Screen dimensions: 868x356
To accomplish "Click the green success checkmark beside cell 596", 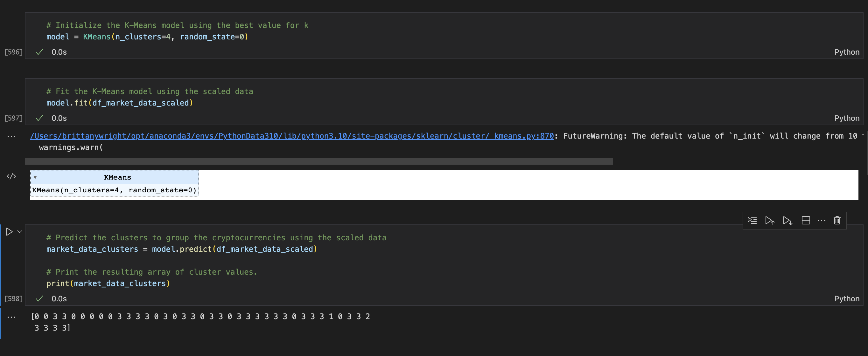I will click(x=39, y=52).
